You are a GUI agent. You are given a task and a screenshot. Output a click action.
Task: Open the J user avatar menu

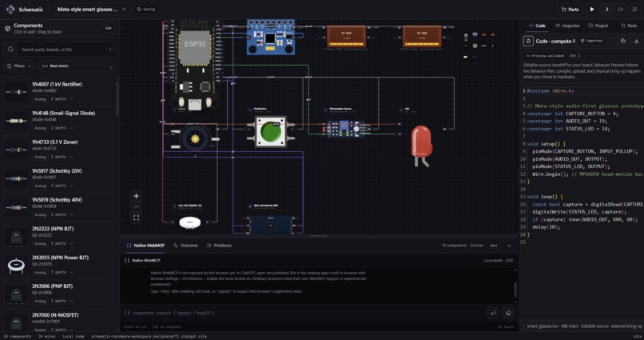tap(606, 9)
